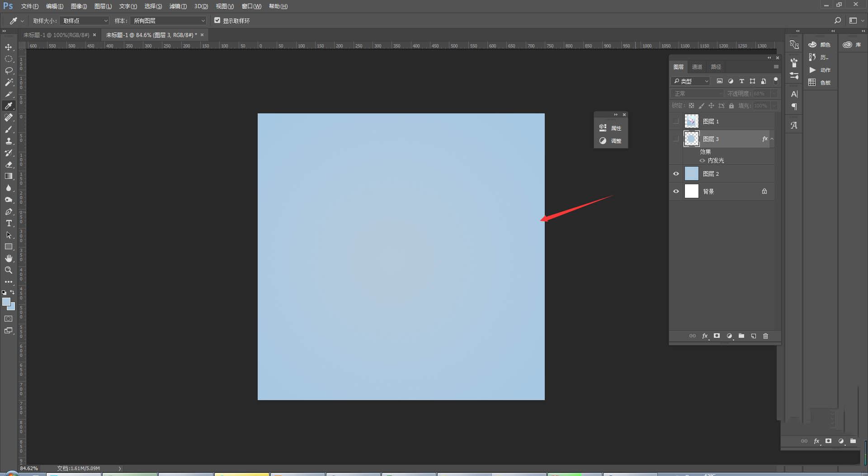Collapse 图层 3 effects arrow
Image resolution: width=868 pixels, height=476 pixels.
point(772,139)
